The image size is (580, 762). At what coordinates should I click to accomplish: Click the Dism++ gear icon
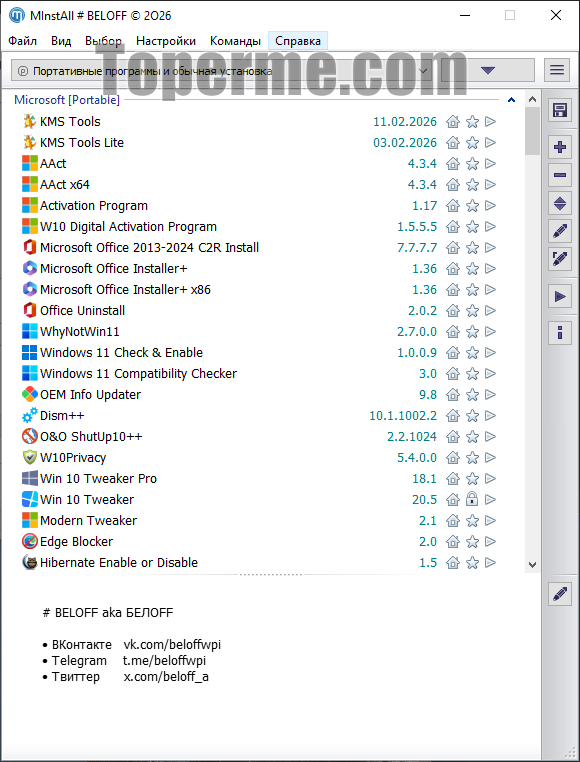30,416
